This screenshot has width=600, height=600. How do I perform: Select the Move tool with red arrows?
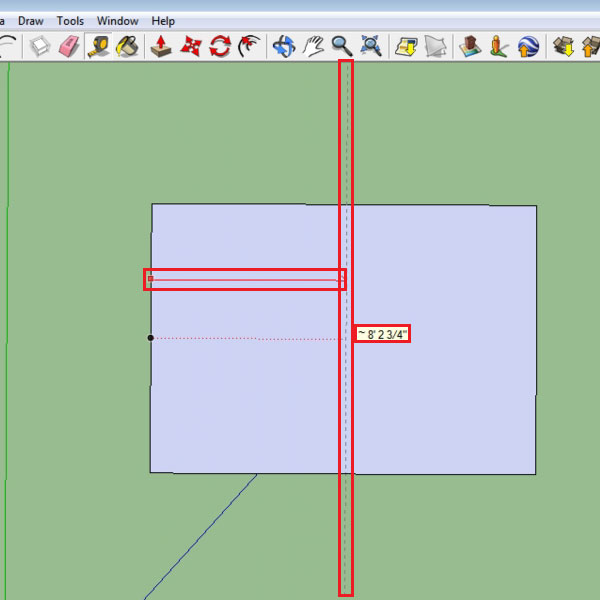[190, 46]
